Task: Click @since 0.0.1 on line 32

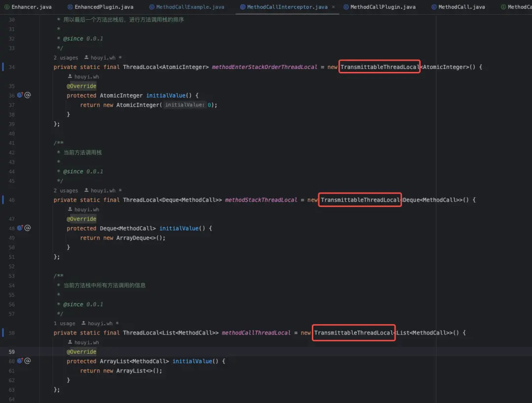Action: pyautogui.click(x=83, y=38)
